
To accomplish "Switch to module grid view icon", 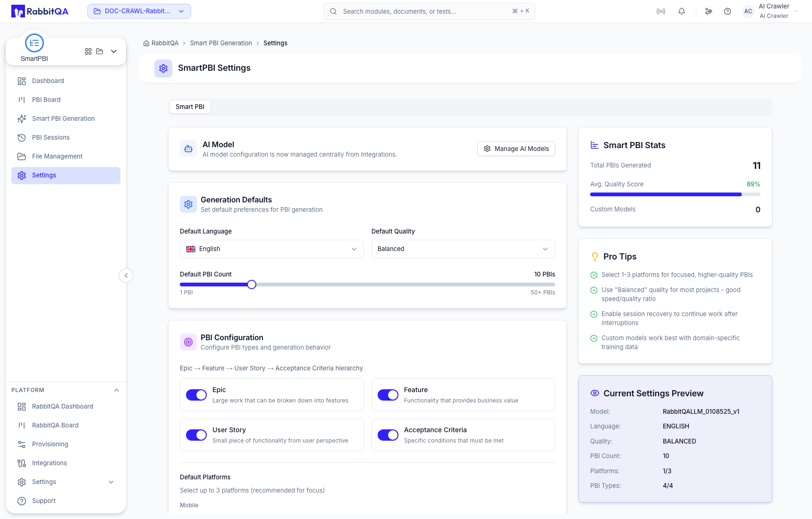I will [x=88, y=51].
